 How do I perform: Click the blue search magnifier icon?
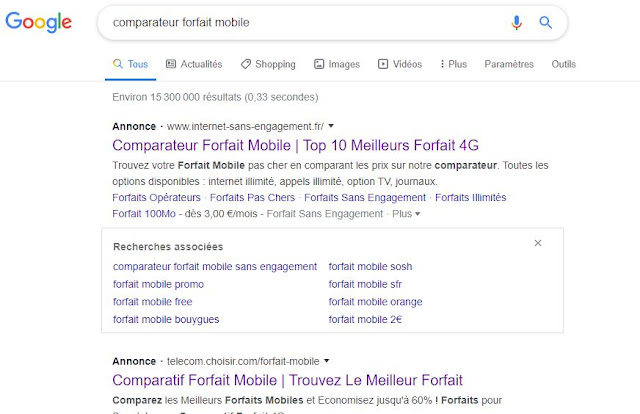coord(546,22)
